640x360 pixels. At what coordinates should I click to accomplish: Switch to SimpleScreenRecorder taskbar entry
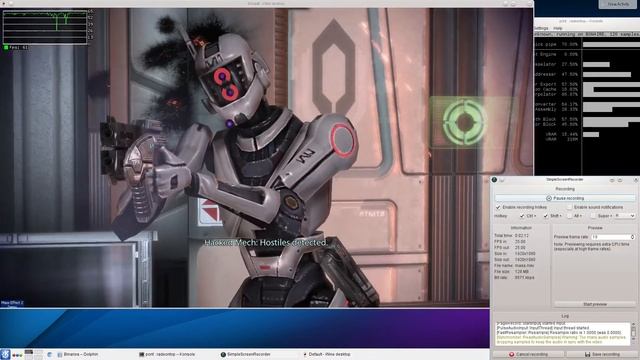(245, 354)
